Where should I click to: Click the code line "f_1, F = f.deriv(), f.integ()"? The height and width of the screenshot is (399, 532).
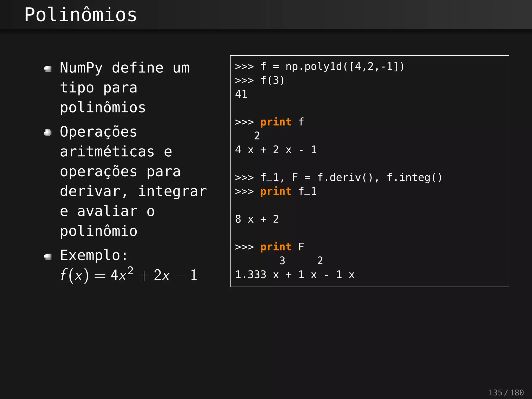338,178
